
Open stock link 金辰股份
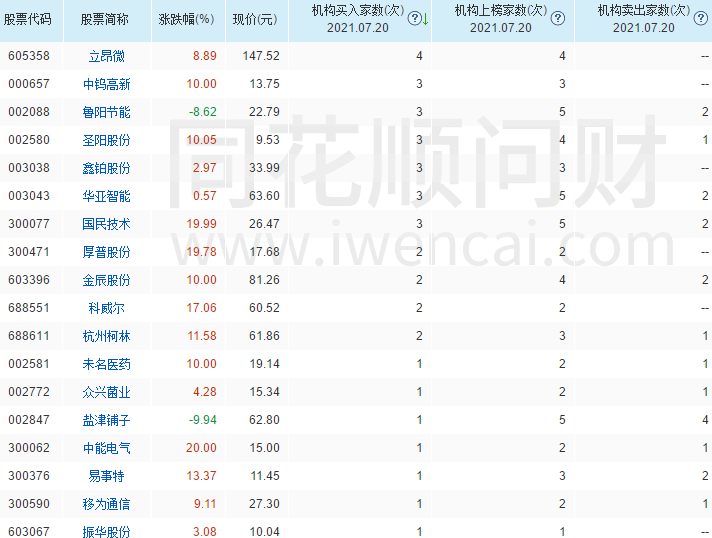coord(107,280)
